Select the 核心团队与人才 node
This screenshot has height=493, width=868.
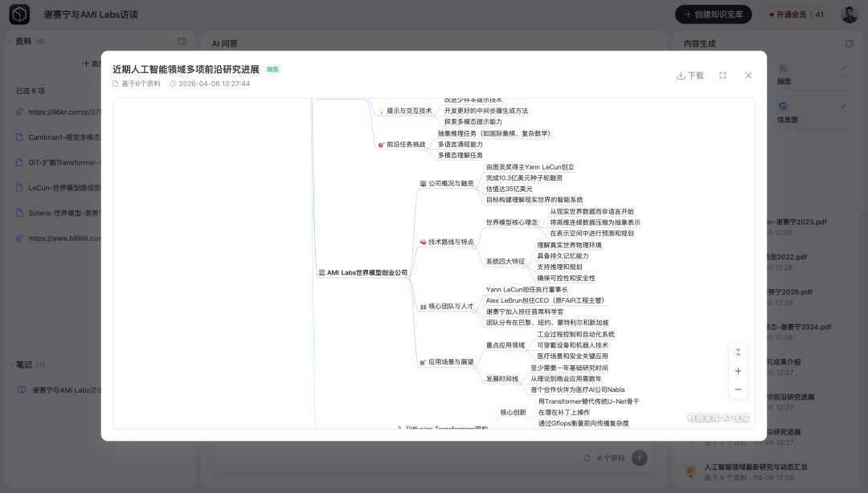coord(447,307)
